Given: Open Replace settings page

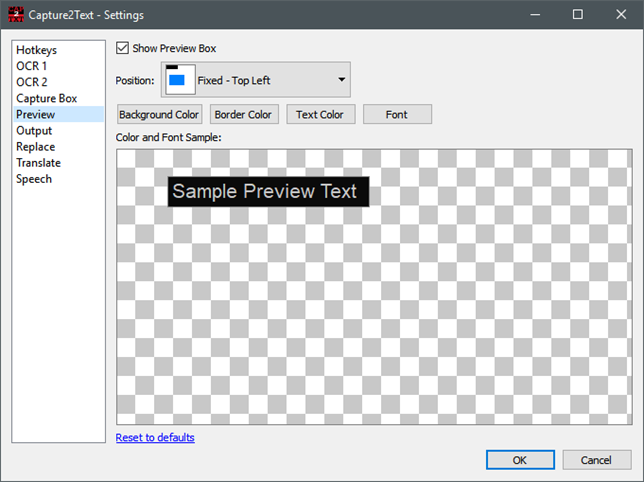Looking at the screenshot, I should coord(58,147).
